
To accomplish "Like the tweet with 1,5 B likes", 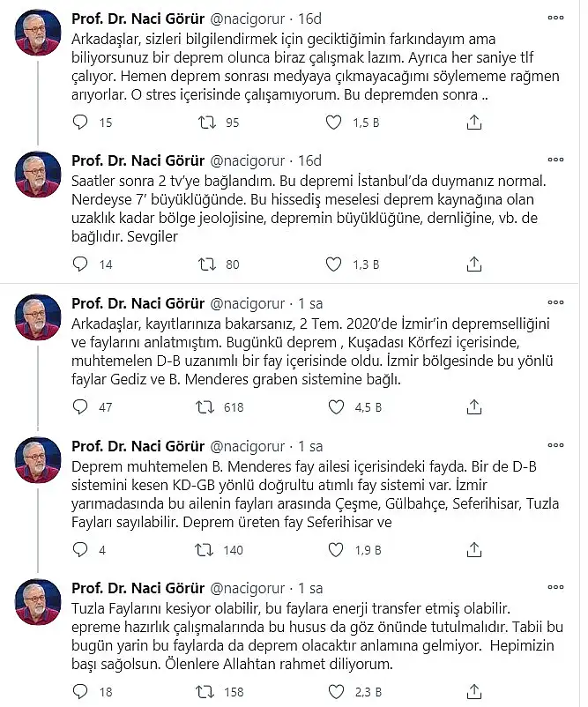I will point(334,123).
